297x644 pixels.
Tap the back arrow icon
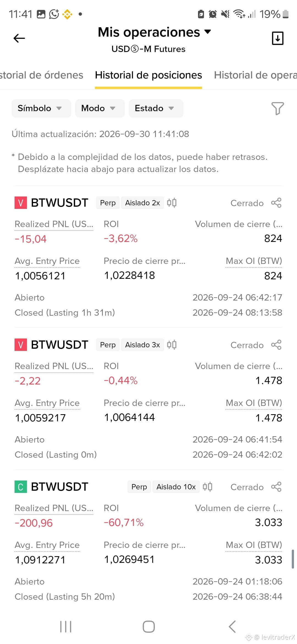19,38
